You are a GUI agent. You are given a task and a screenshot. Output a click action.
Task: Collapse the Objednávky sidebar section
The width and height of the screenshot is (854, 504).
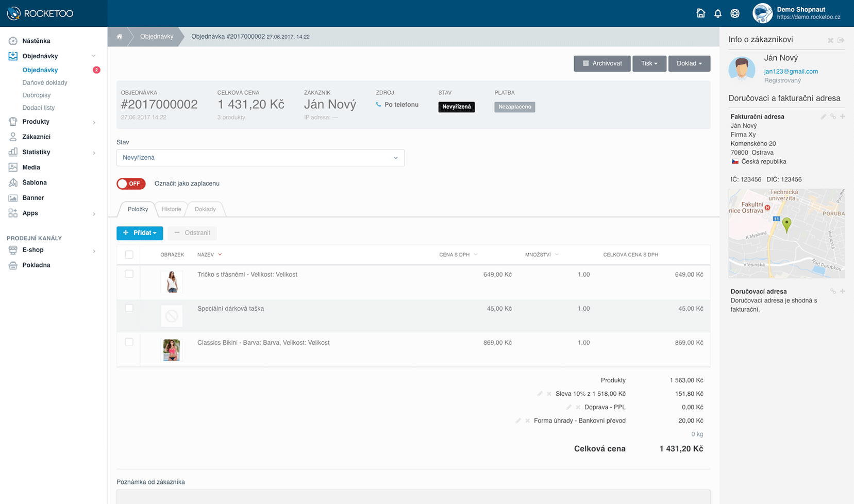tap(93, 56)
